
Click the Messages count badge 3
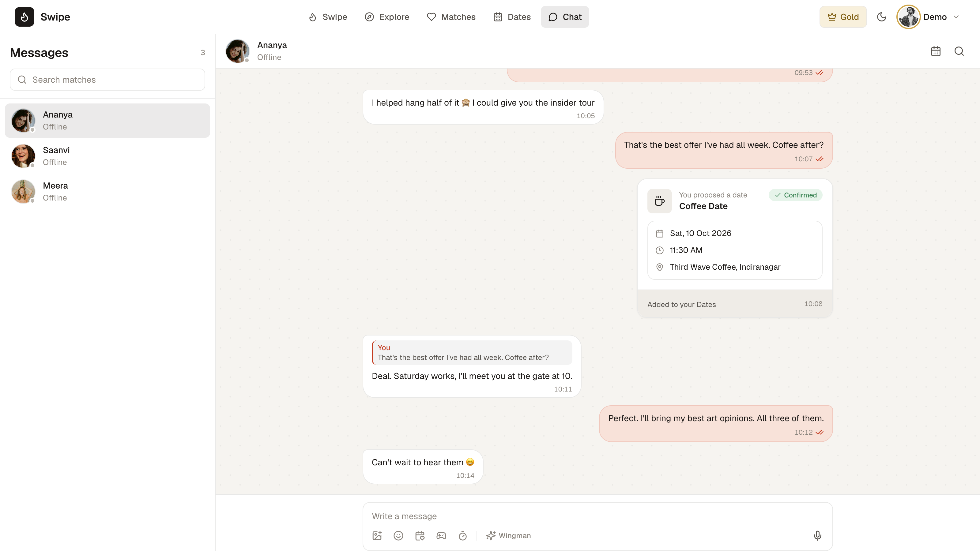coord(203,52)
